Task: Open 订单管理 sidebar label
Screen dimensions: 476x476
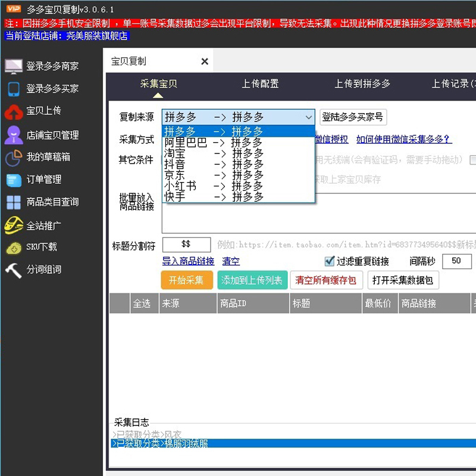Action: pyautogui.click(x=43, y=180)
